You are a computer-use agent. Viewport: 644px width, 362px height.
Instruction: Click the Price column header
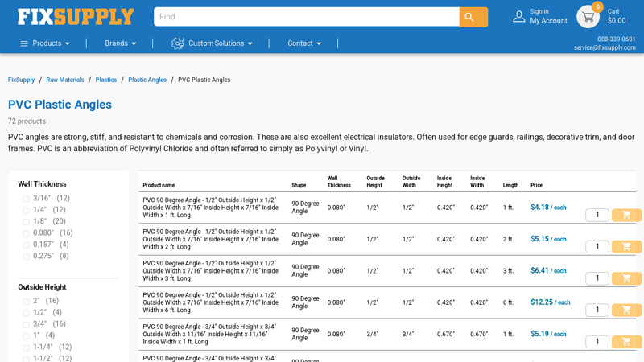pos(536,185)
